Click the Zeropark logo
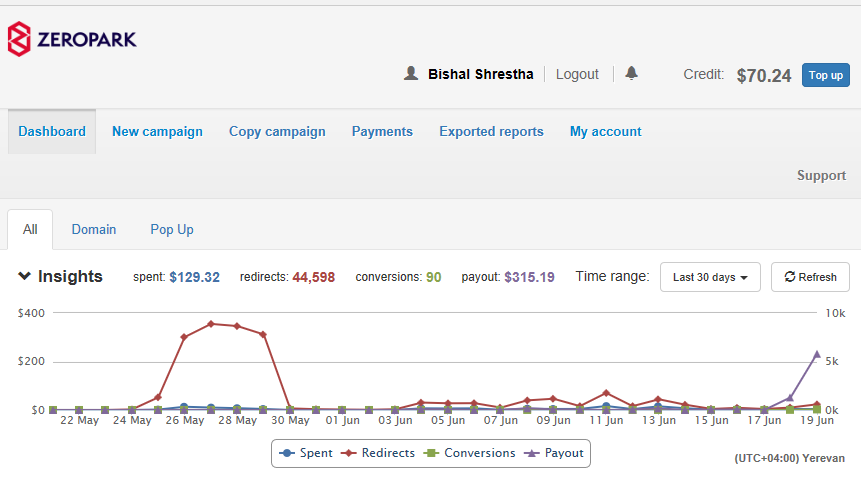 [72, 39]
